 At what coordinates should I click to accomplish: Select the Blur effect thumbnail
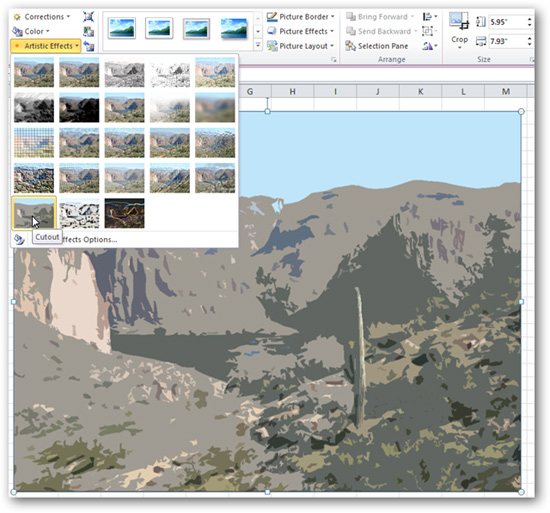tap(215, 108)
